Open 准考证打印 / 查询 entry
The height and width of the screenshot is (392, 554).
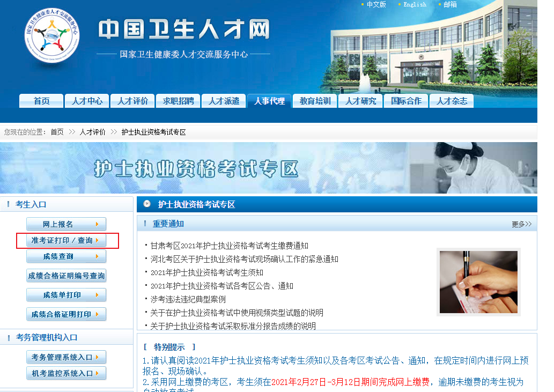click(x=66, y=240)
